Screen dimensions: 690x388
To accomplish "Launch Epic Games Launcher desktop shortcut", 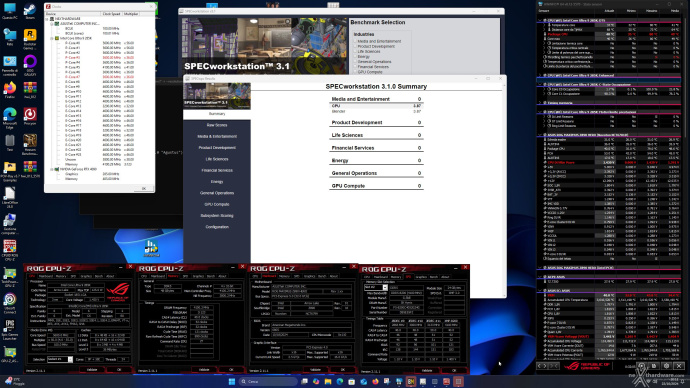I will tap(10, 329).
